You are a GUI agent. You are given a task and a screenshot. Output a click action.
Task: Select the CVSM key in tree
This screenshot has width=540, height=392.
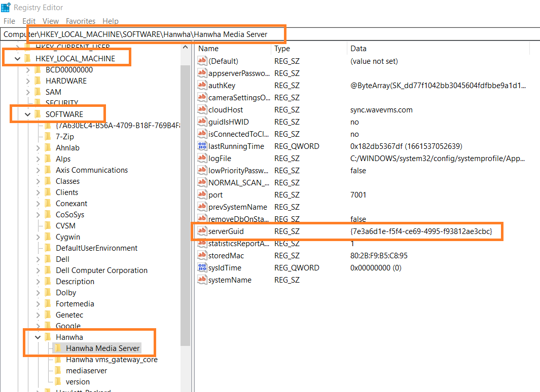click(65, 225)
